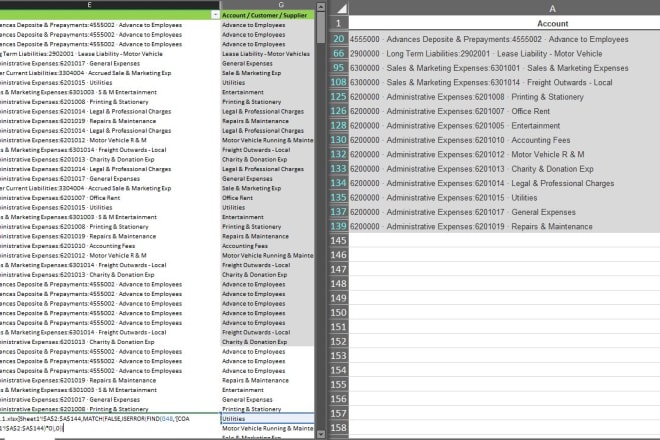Select row header 139 in right workbook
The image size is (660, 440).
click(338, 226)
